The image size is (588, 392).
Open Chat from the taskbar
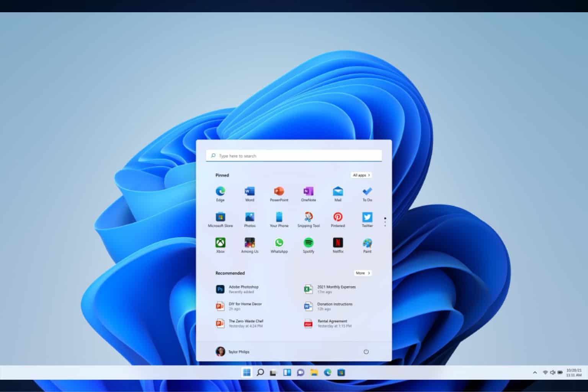[x=301, y=372]
